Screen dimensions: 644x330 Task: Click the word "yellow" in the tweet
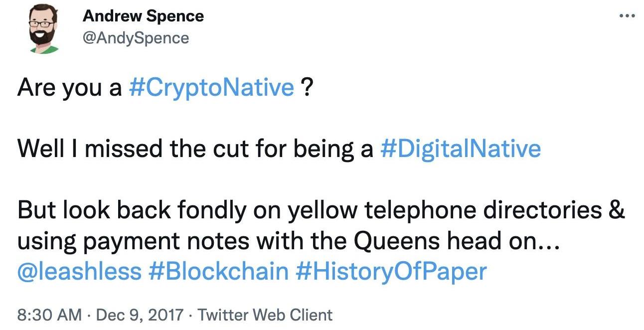[x=318, y=210]
